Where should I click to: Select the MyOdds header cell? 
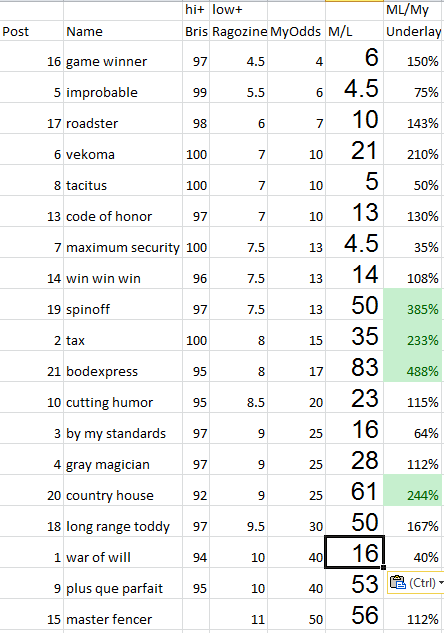[296, 31]
